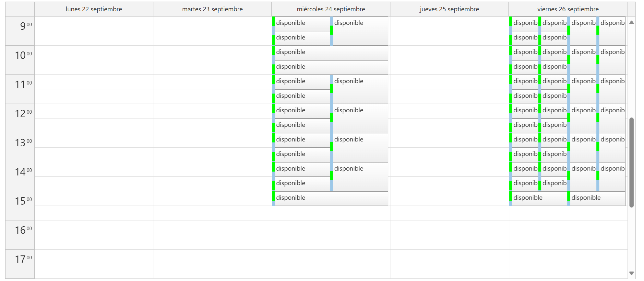Select Friday's right 15:00 disponible slot
The height and width of the screenshot is (281, 644).
[597, 198]
